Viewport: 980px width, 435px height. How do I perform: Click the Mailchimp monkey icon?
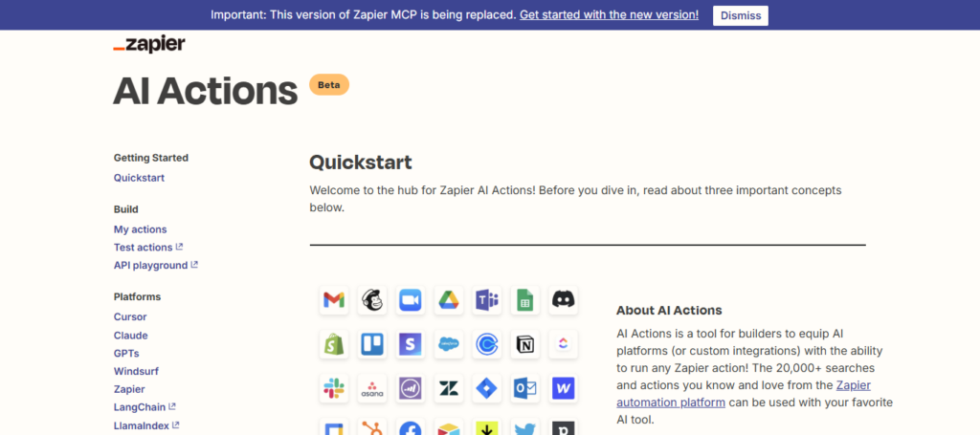(x=372, y=300)
